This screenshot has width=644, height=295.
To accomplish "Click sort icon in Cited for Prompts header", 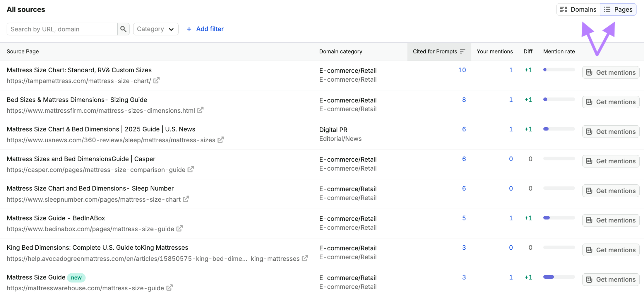I will point(462,51).
